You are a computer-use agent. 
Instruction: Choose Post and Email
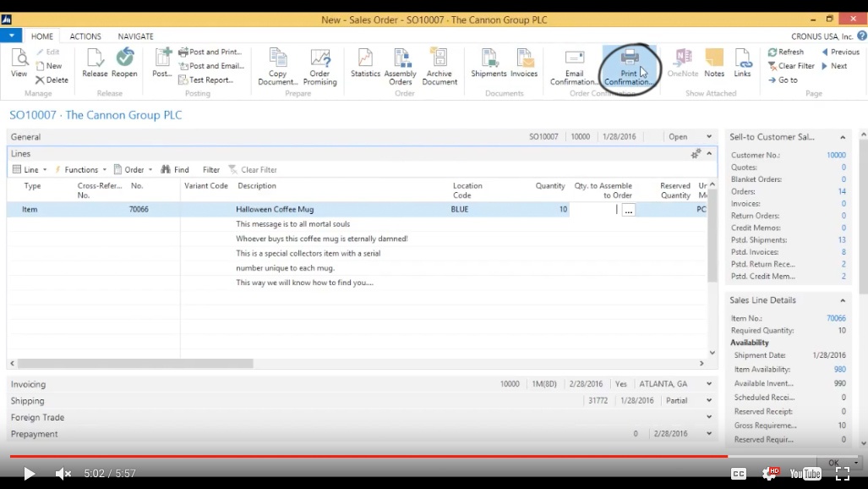click(211, 65)
